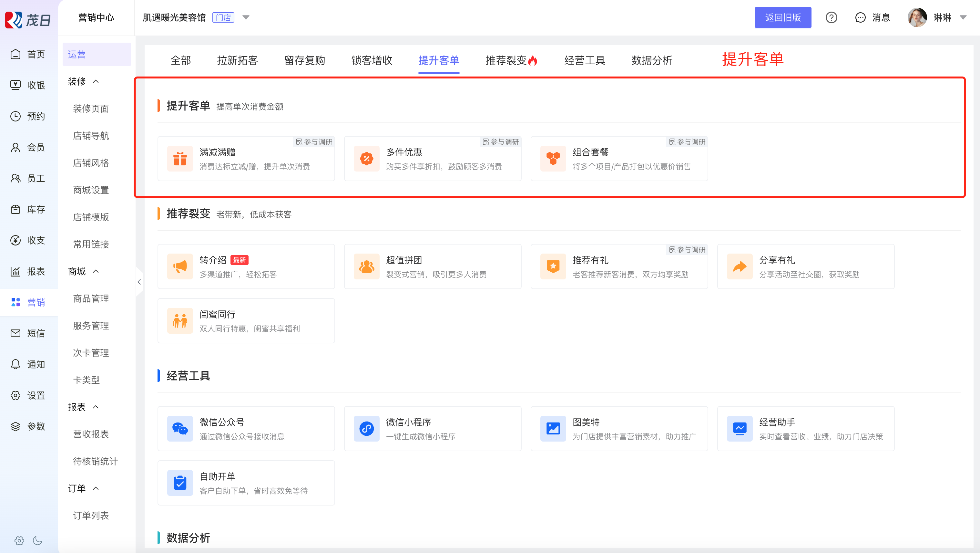Click the 图美特 picture icon
This screenshot has width=980, height=553.
[x=553, y=429]
